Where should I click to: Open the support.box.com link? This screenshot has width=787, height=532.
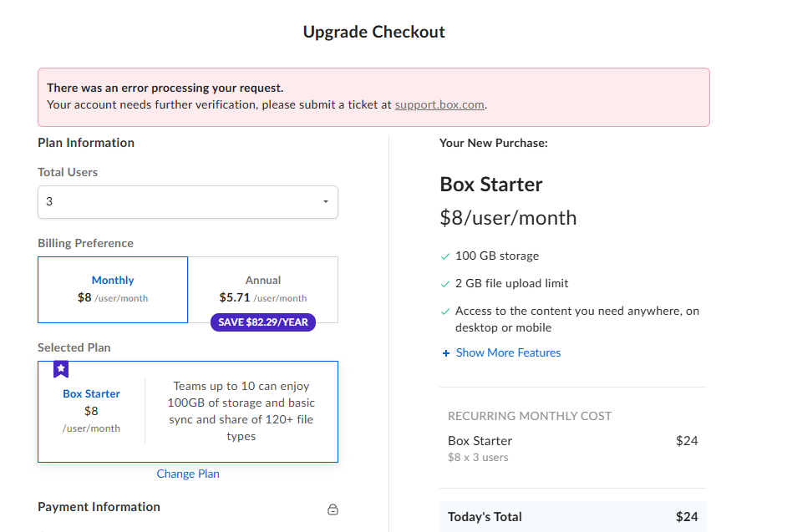tap(439, 104)
